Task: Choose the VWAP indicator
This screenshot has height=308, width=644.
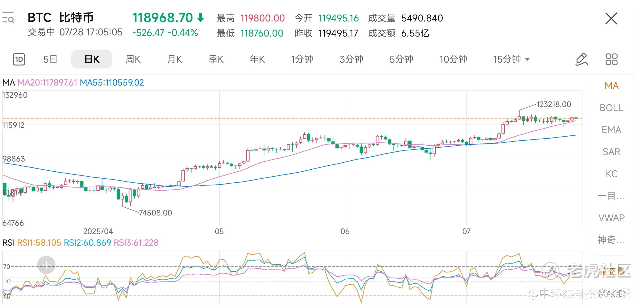Action: tap(611, 218)
